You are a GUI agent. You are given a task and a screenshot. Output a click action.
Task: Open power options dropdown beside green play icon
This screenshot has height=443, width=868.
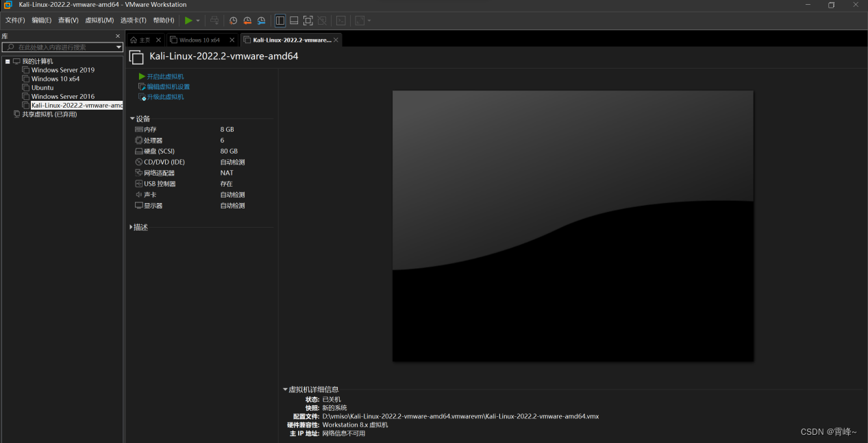[x=198, y=21]
